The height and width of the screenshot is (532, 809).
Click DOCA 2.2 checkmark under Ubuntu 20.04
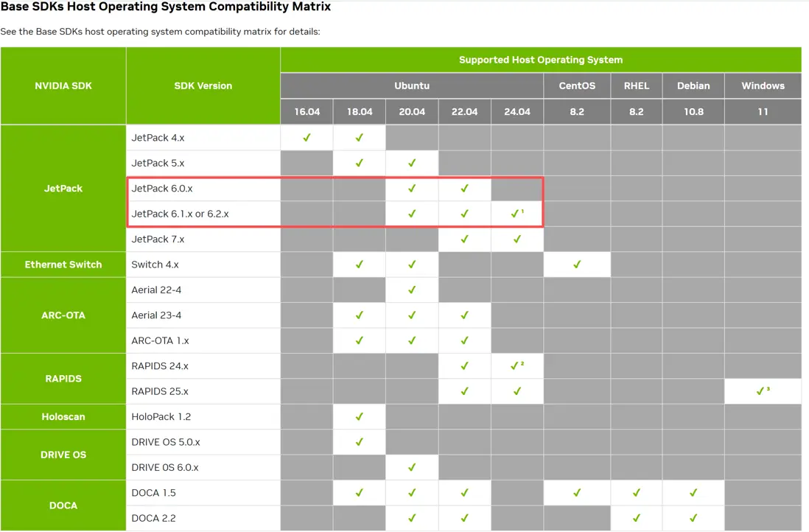[x=412, y=518]
